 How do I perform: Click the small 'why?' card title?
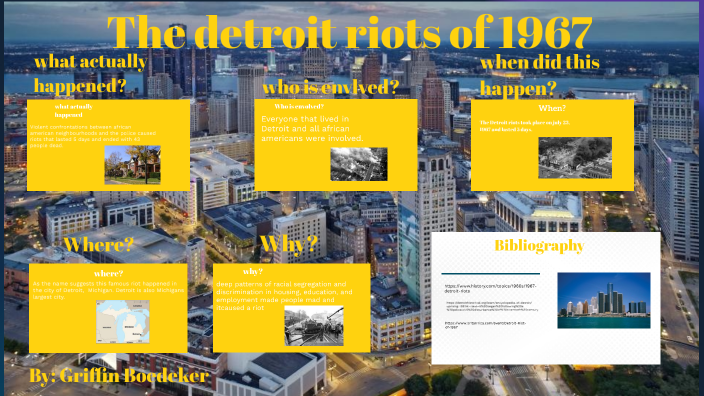(253, 272)
